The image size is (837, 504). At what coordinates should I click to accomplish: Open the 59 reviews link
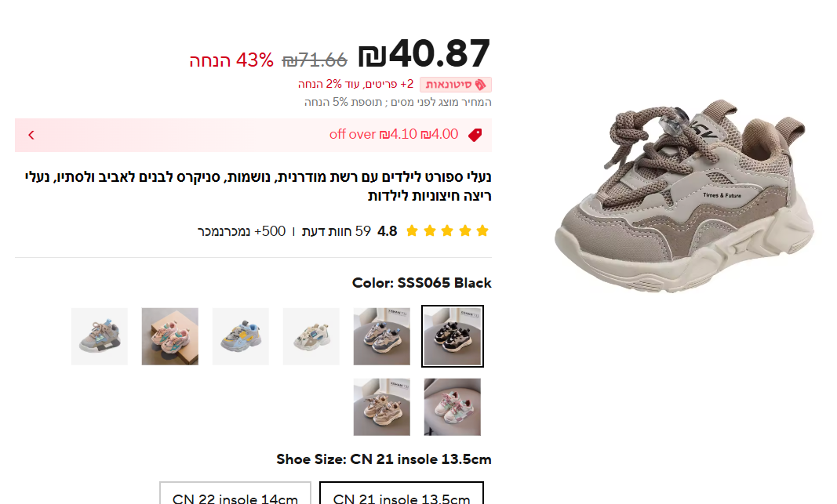point(337,231)
